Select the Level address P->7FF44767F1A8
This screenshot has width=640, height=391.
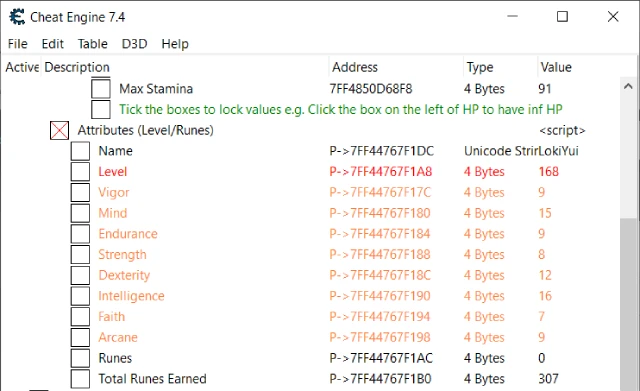(380, 171)
